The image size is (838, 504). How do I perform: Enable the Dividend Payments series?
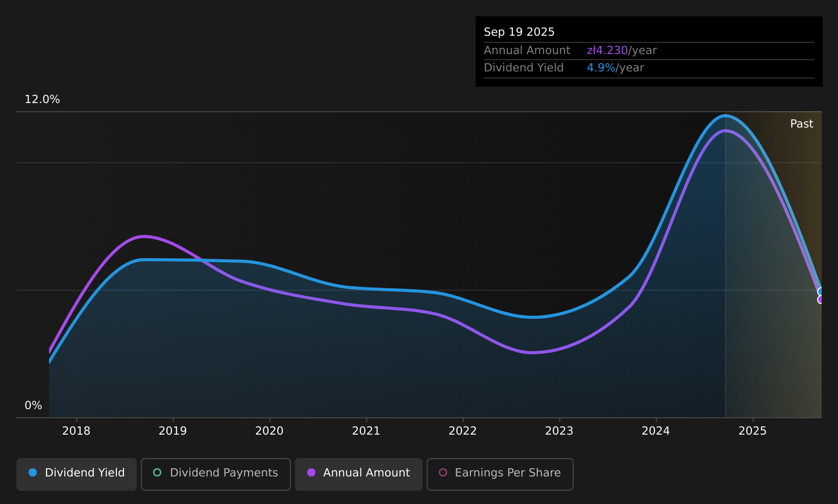pyautogui.click(x=216, y=474)
